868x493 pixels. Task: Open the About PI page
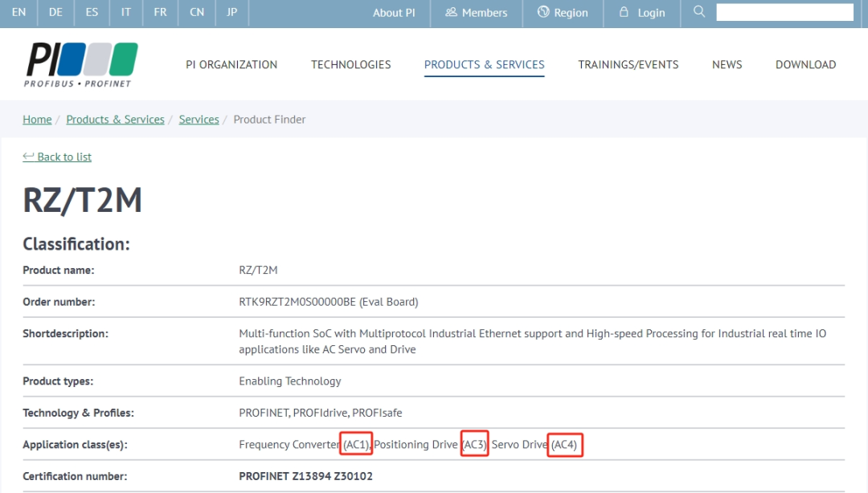(x=394, y=13)
